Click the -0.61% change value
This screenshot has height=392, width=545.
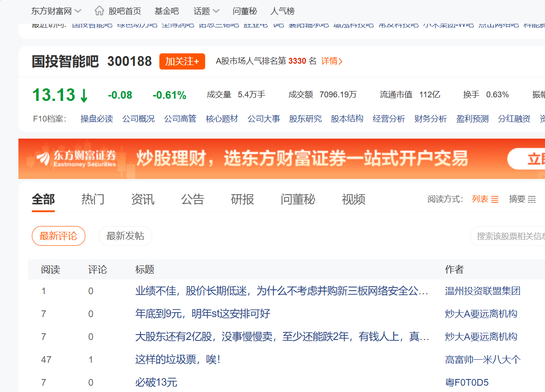169,95
